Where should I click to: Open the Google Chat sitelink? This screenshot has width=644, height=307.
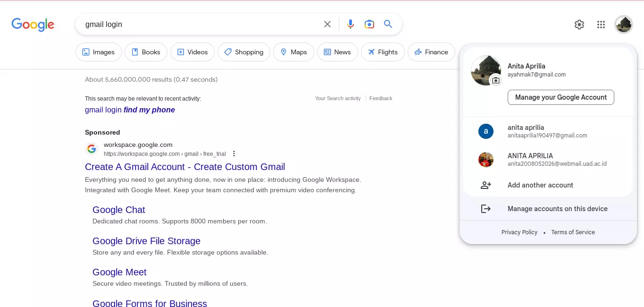[119, 210]
